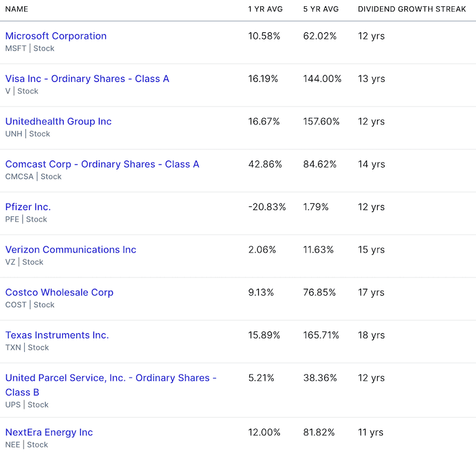Click the DIVIDEND GROWTH STREAK column header
The width and height of the screenshot is (476, 457).
[x=412, y=9]
